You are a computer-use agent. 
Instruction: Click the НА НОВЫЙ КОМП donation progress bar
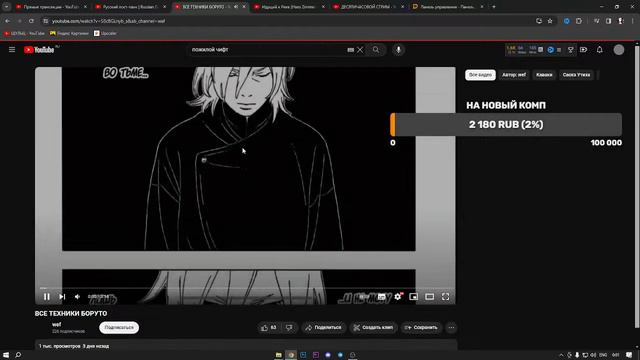point(506,124)
